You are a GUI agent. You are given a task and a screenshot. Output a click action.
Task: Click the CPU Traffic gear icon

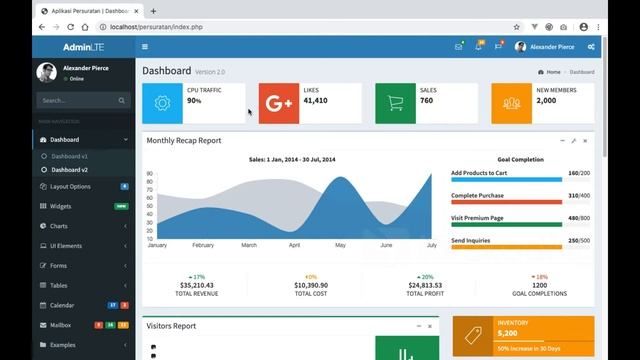pyautogui.click(x=162, y=103)
